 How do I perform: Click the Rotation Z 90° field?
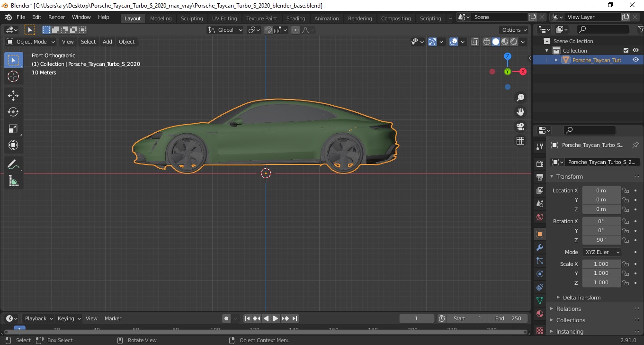coord(601,240)
